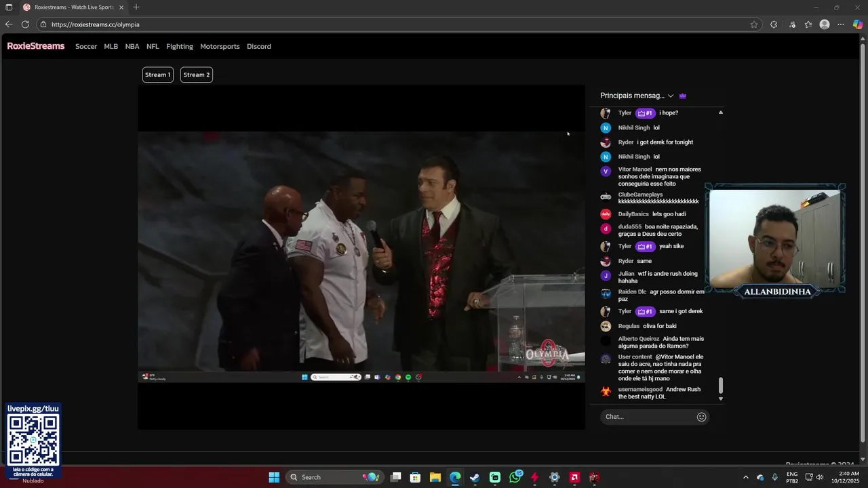The image size is (868, 488).
Task: Open the NBA section
Action: [132, 47]
